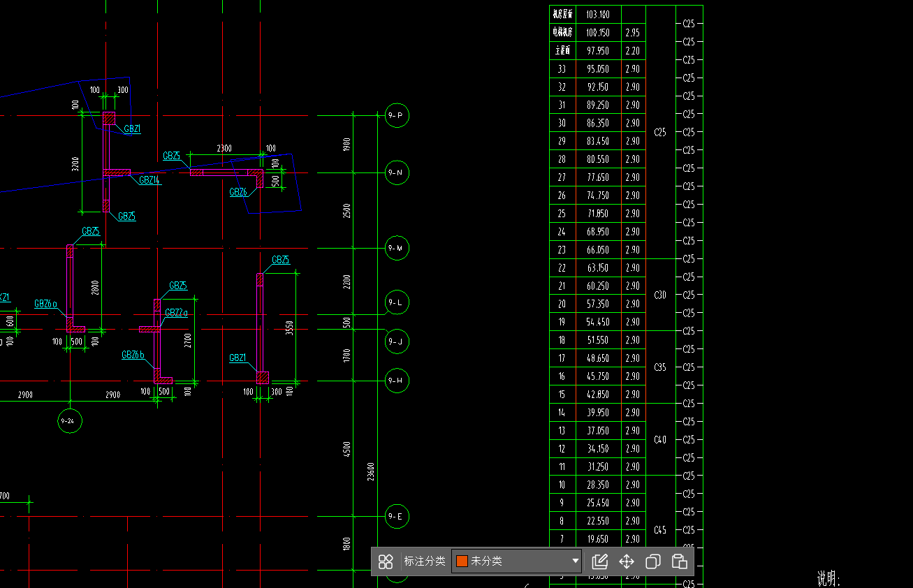Click the 2300 dimension text
This screenshot has height=588, width=913.
[x=224, y=149]
